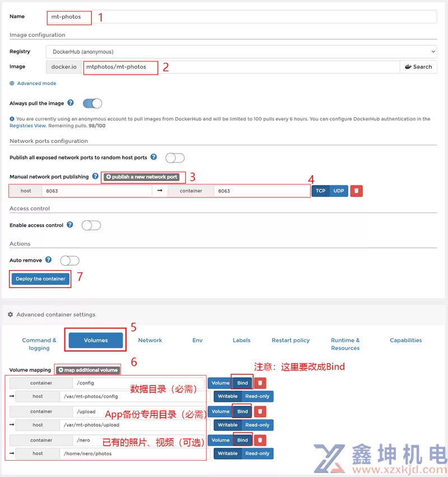Click Deploy the container button
Screen dimensions: 448x477
tap(40, 279)
